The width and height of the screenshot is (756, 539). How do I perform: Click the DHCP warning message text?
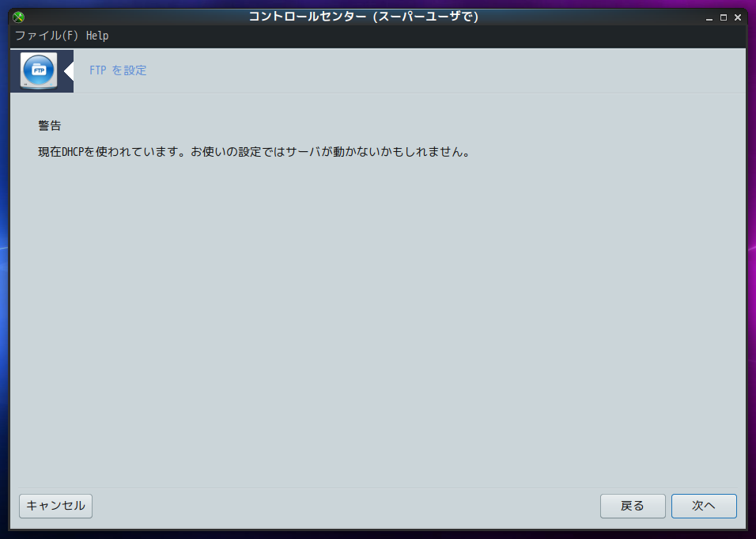pos(254,152)
